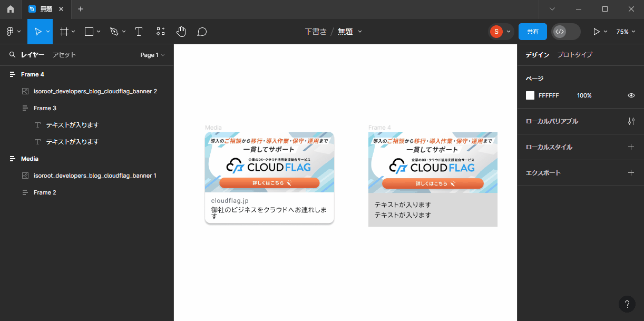The height and width of the screenshot is (321, 644).
Task: Toggle page background color visibility eye
Action: click(x=631, y=95)
